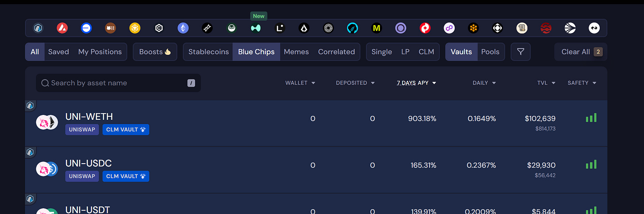The image size is (644, 214).
Task: Click safety score bars for UNI-WETH
Action: pos(591,118)
